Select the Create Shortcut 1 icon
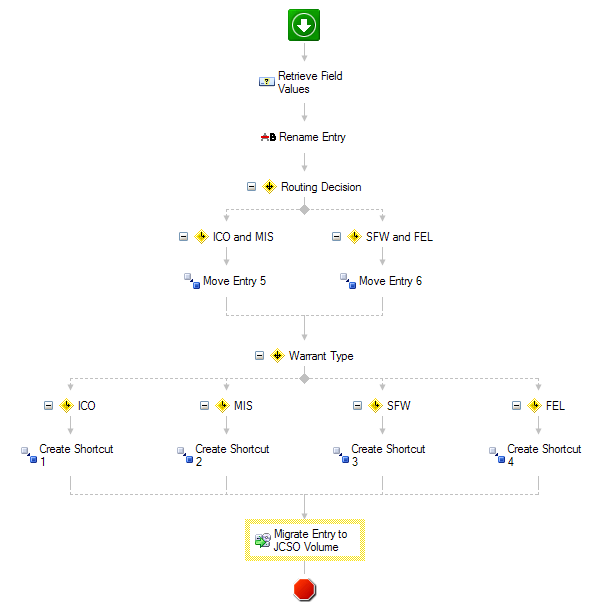This screenshot has height=616, width=604. 29,455
